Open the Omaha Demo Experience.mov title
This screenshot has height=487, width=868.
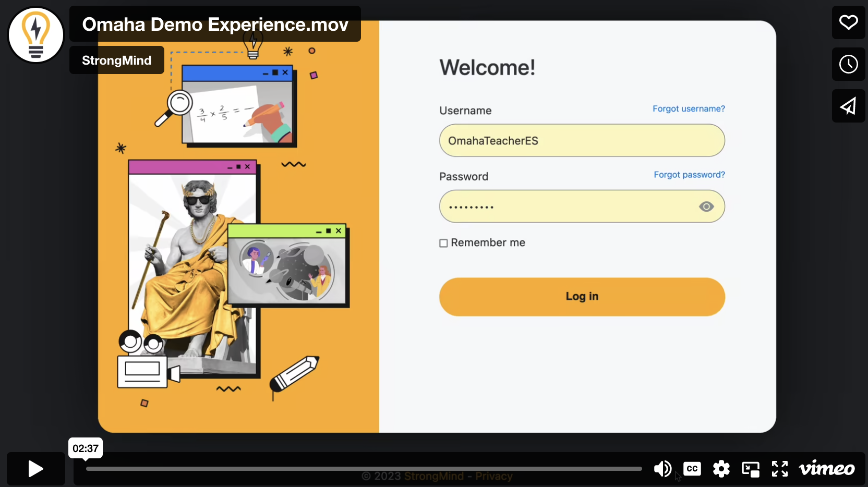click(215, 24)
